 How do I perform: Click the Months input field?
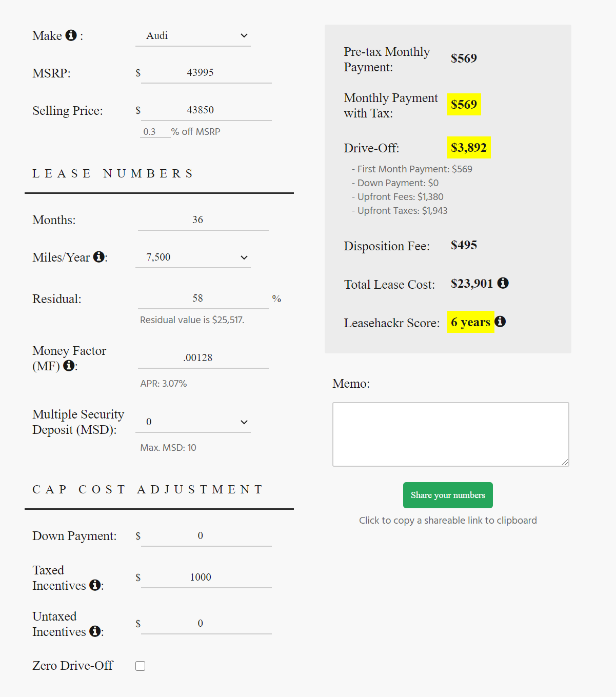[x=203, y=220]
